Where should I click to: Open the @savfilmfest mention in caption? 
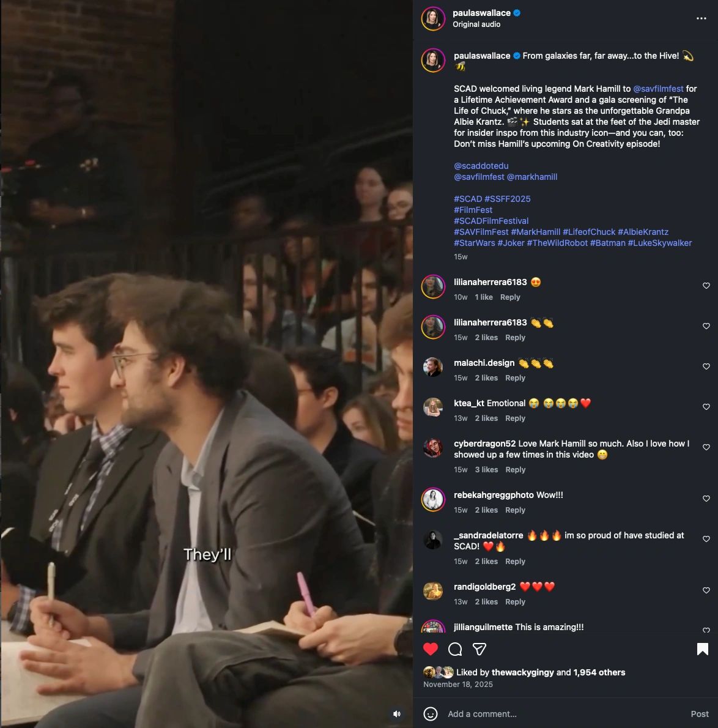click(x=658, y=89)
